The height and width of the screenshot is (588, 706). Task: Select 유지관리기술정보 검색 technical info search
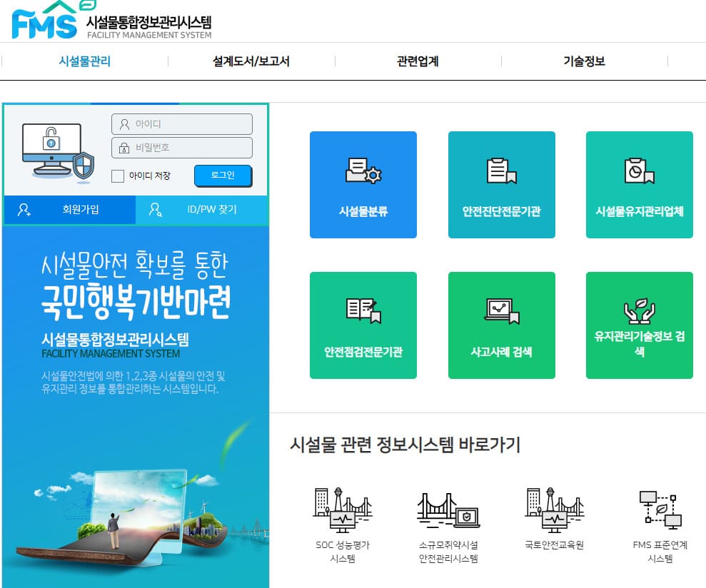(639, 325)
